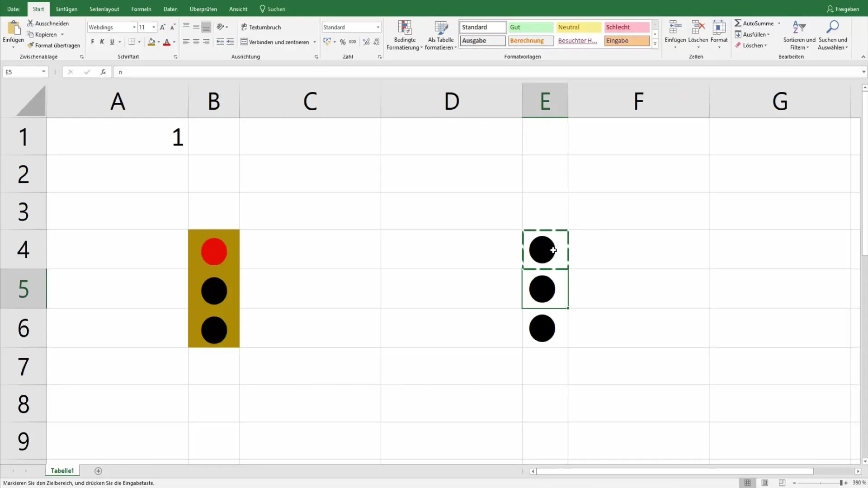868x488 pixels.
Task: Click AutoSumme sigma icon
Action: (x=738, y=23)
